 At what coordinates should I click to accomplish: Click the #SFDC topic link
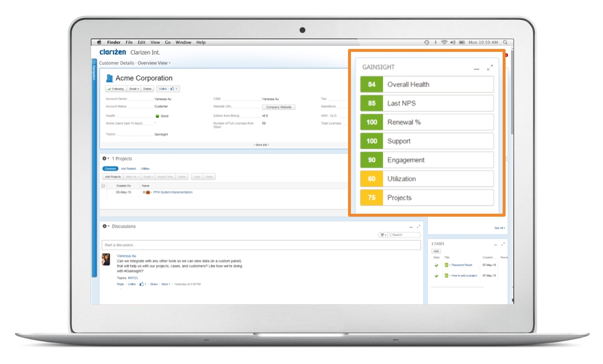click(x=133, y=278)
